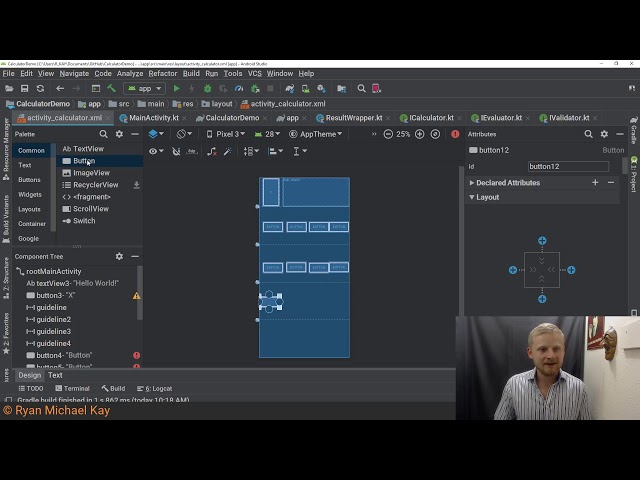Click the Debug app bug icon
Image resolution: width=640 pixels, height=480 pixels.
tap(207, 89)
